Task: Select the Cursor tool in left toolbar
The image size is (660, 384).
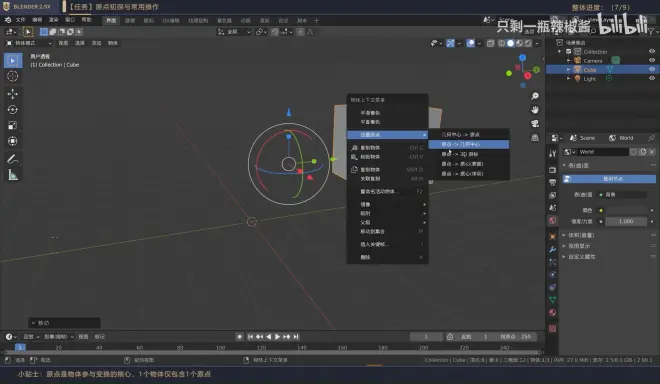Action: point(13,76)
